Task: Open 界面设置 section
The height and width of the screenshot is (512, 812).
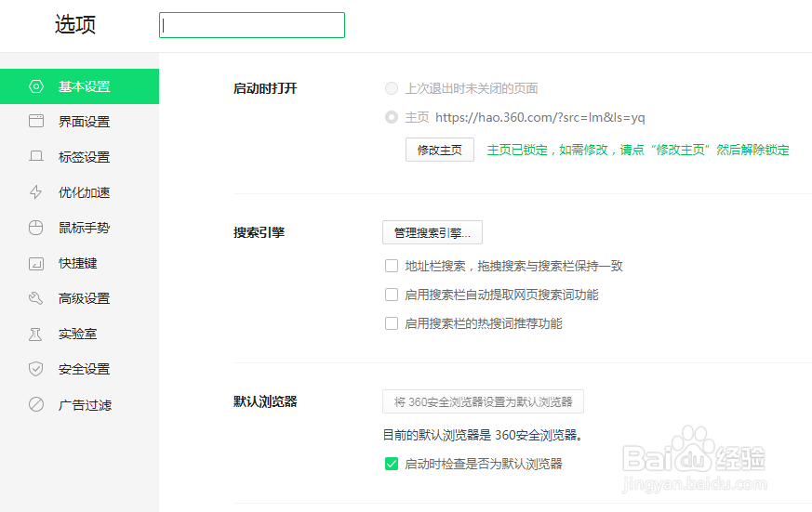Action: [79, 122]
